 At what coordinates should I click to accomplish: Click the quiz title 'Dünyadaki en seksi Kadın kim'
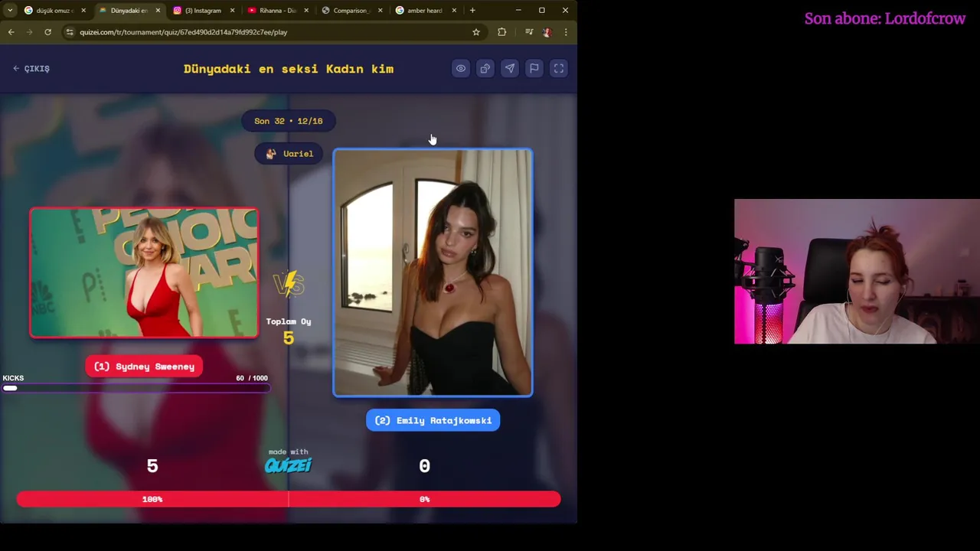coord(289,69)
